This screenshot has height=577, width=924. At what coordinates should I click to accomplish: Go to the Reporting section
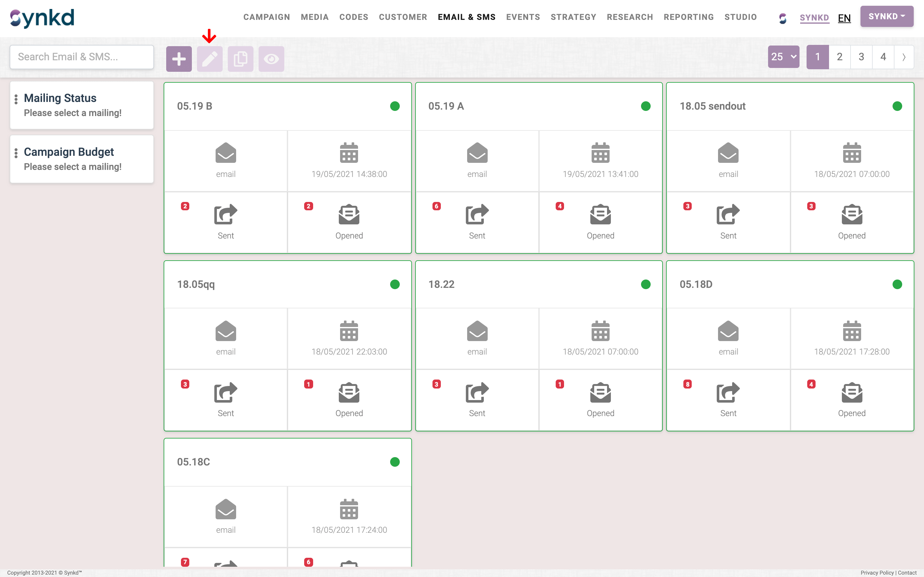(689, 17)
